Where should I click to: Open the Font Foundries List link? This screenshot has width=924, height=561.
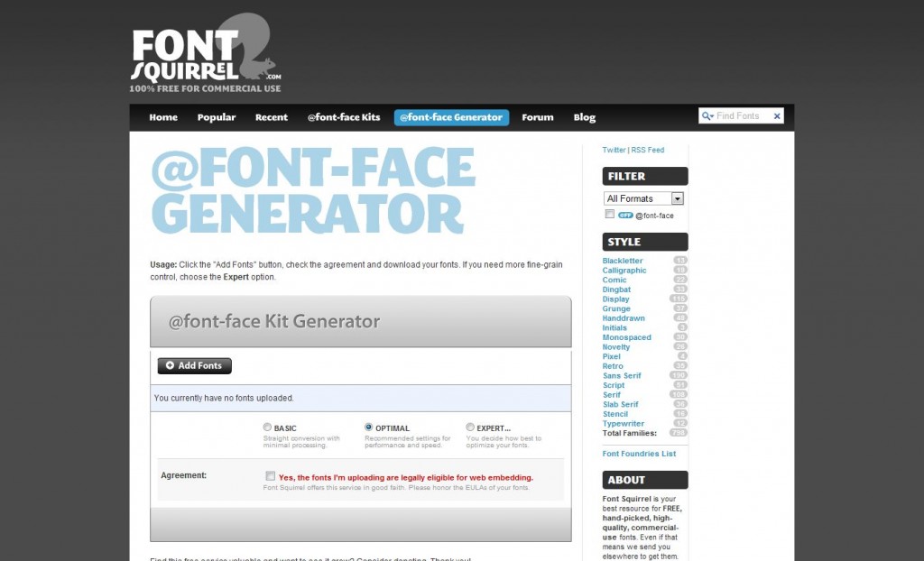pos(639,454)
